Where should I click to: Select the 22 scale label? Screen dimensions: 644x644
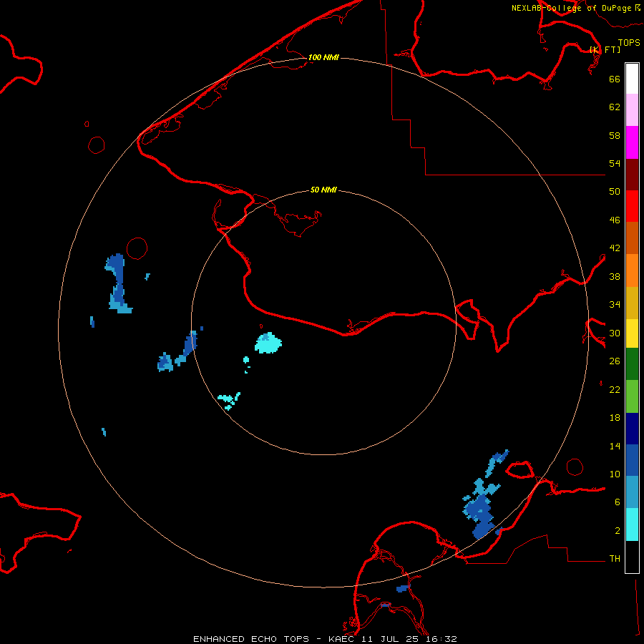click(x=615, y=390)
